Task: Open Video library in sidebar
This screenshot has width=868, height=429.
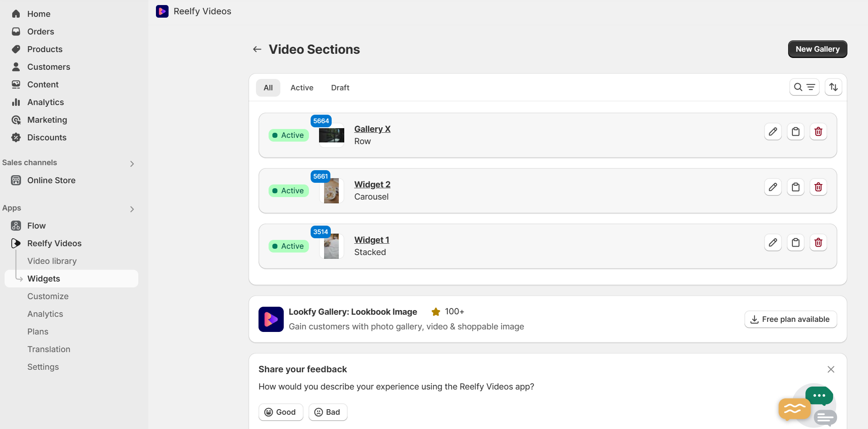Action: 52,261
